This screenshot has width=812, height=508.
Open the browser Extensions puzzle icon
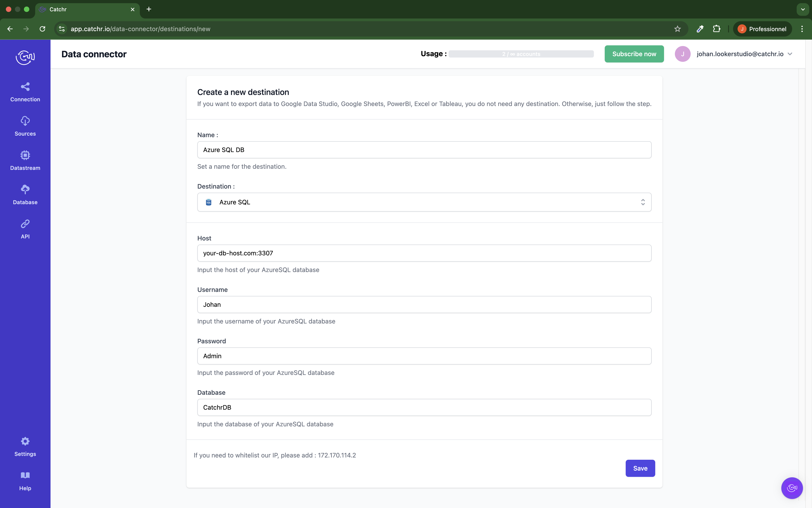click(716, 29)
